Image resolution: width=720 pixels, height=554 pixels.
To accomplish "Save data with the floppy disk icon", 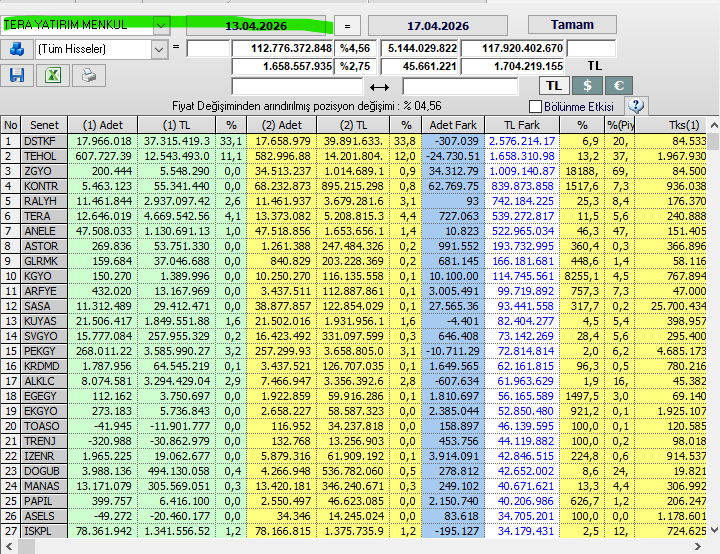I will coord(17,75).
